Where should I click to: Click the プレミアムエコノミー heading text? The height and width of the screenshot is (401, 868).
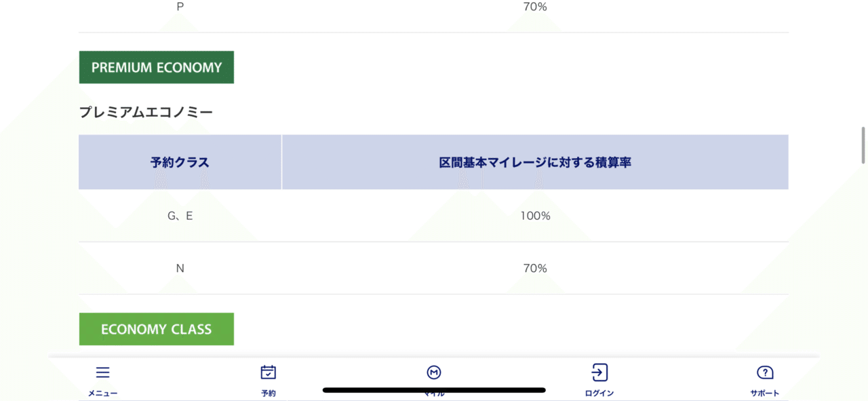coord(146,113)
